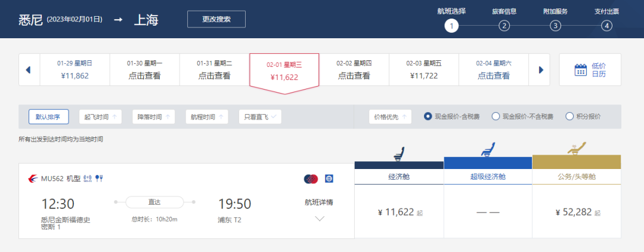Select 现金报价-不含税费 radio option
This screenshot has width=644, height=252.
coord(496,116)
